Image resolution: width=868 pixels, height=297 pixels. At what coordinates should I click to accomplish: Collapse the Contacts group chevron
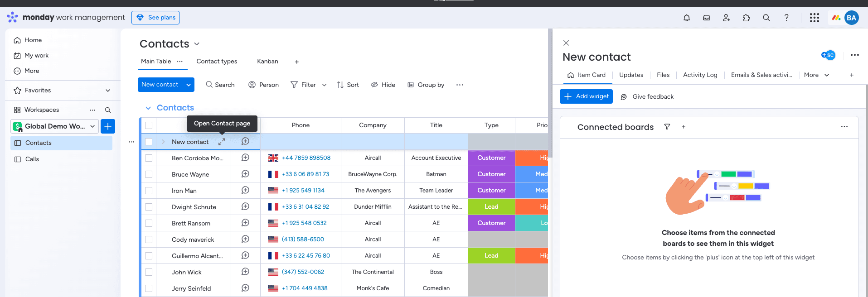click(148, 108)
